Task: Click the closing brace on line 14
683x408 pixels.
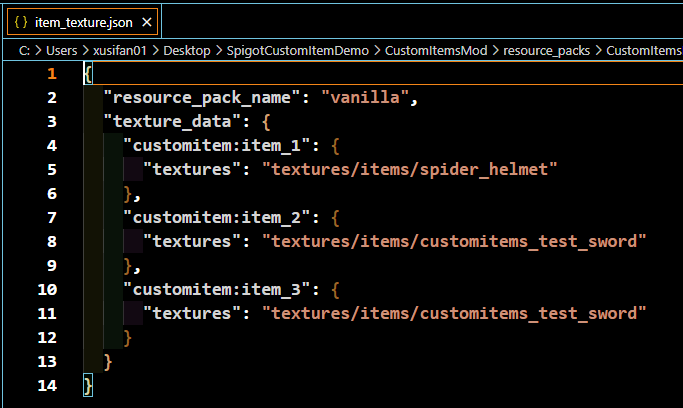Action: pyautogui.click(x=88, y=385)
